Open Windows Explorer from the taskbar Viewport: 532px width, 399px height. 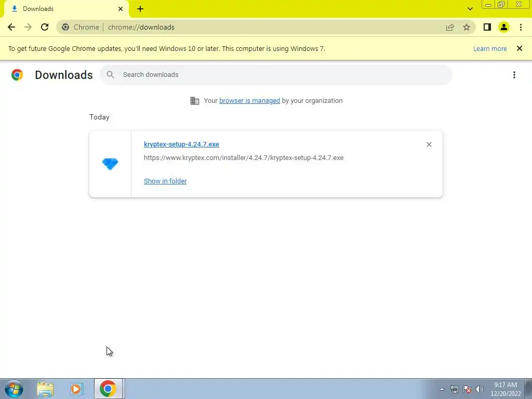(x=45, y=389)
